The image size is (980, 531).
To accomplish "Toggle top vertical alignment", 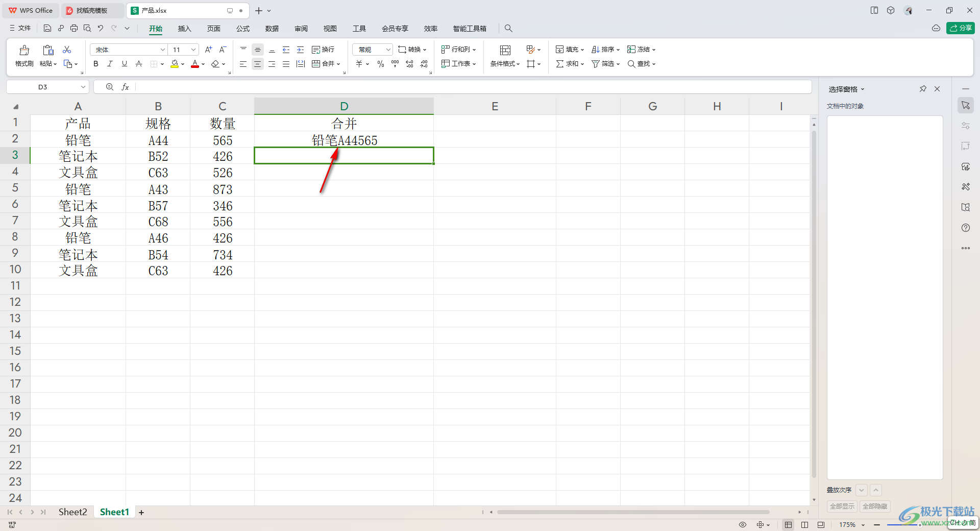I will click(243, 50).
